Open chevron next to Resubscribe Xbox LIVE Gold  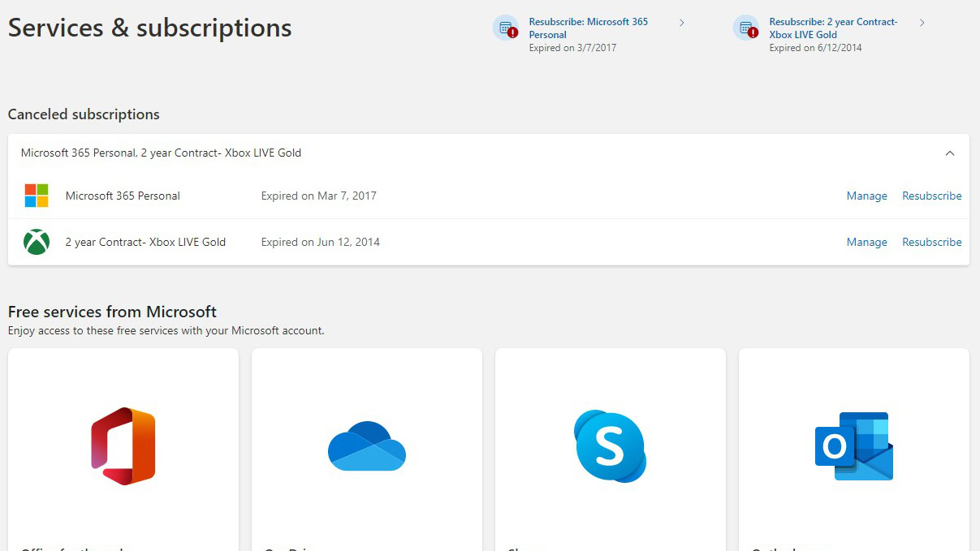click(922, 23)
